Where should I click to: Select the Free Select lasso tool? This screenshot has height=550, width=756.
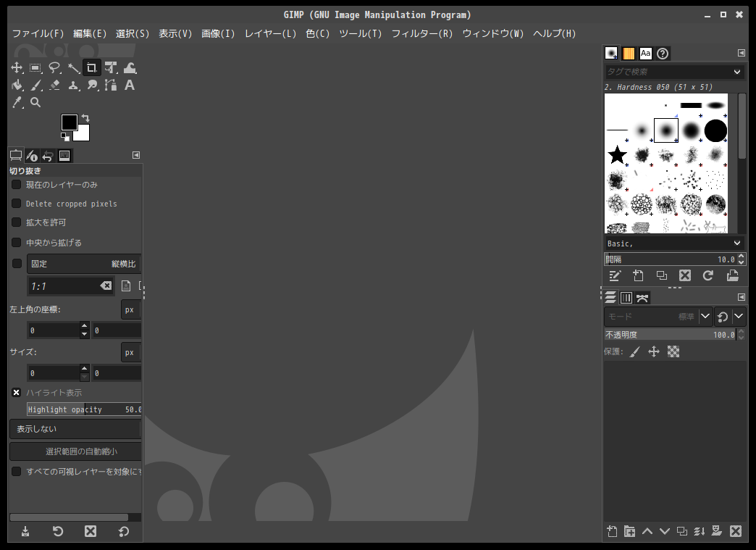(x=54, y=68)
